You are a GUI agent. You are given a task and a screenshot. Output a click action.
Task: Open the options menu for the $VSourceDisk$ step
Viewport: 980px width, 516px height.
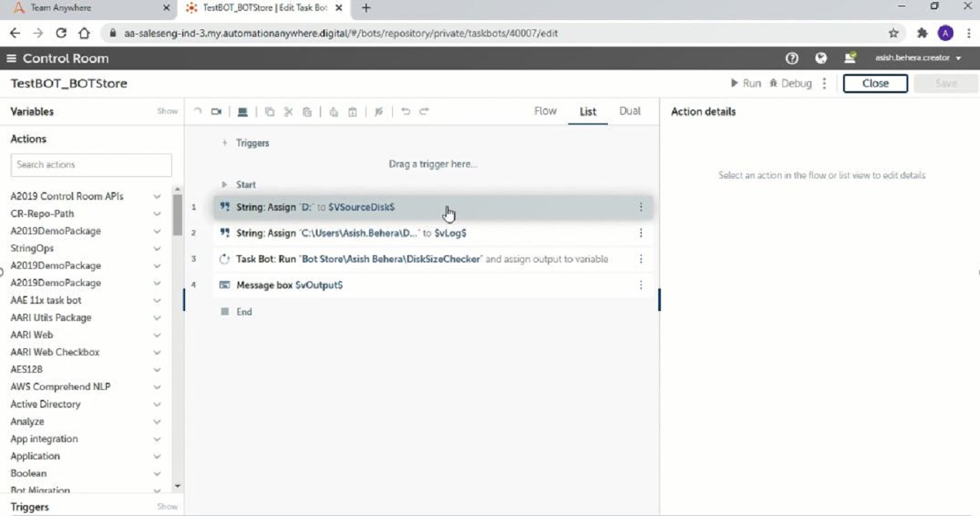point(641,207)
